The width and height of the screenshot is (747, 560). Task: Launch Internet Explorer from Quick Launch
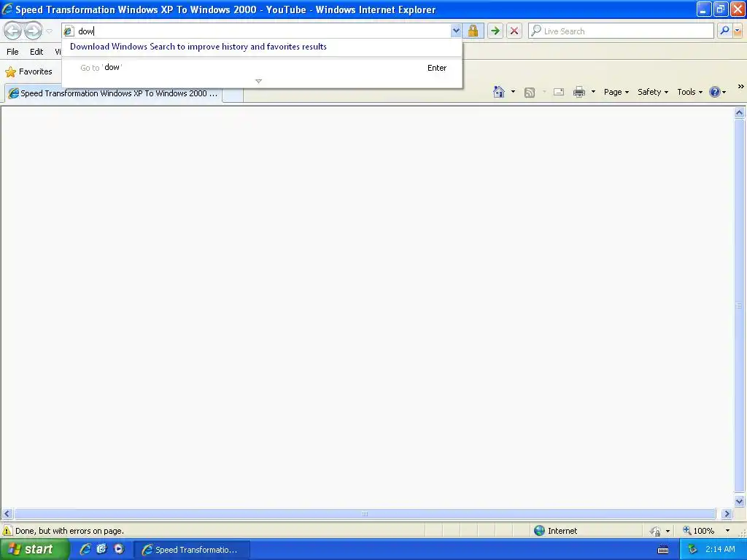[x=85, y=549]
